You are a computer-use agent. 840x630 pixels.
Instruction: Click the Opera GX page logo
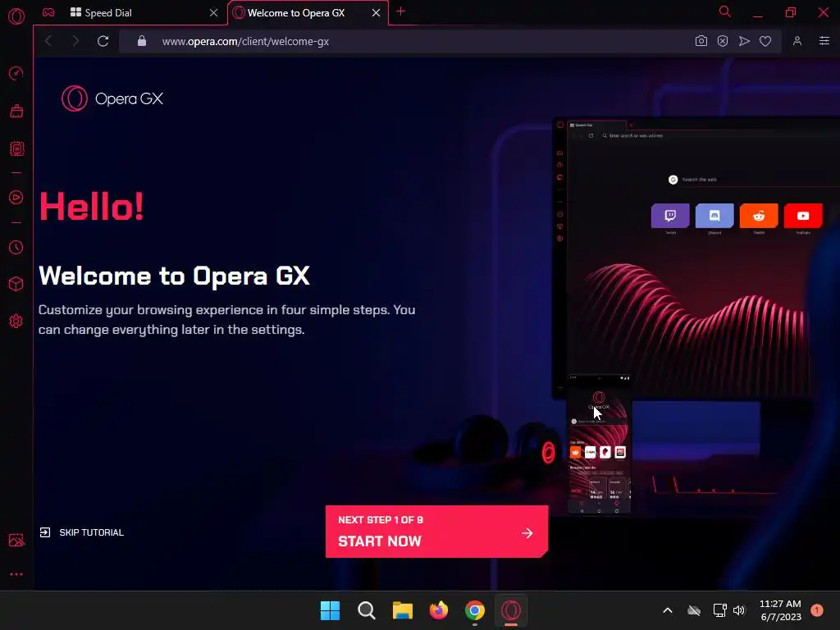pos(112,98)
